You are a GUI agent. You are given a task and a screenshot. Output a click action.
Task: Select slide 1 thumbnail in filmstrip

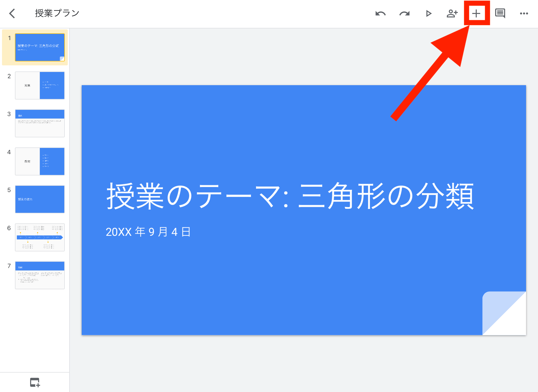coord(40,47)
